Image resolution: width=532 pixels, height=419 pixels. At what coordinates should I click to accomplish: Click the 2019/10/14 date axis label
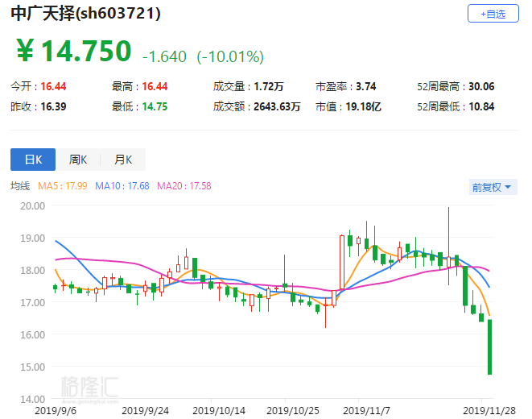pyautogui.click(x=219, y=410)
